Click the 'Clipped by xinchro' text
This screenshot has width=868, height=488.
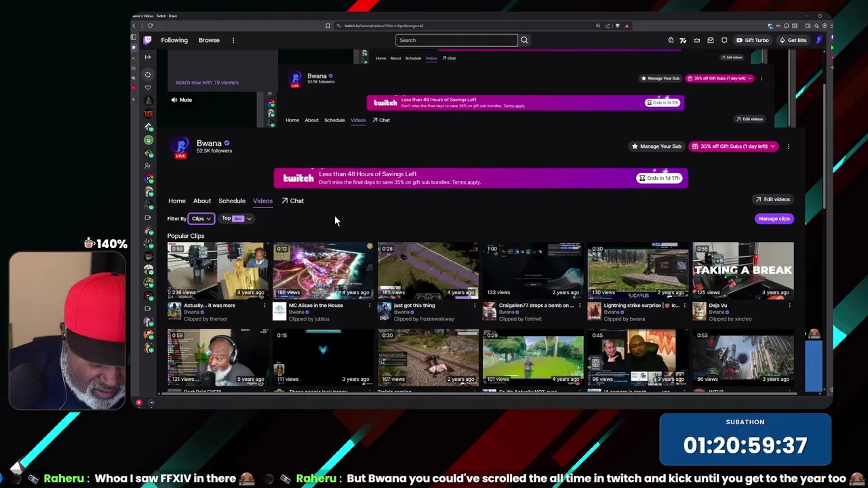(730, 319)
